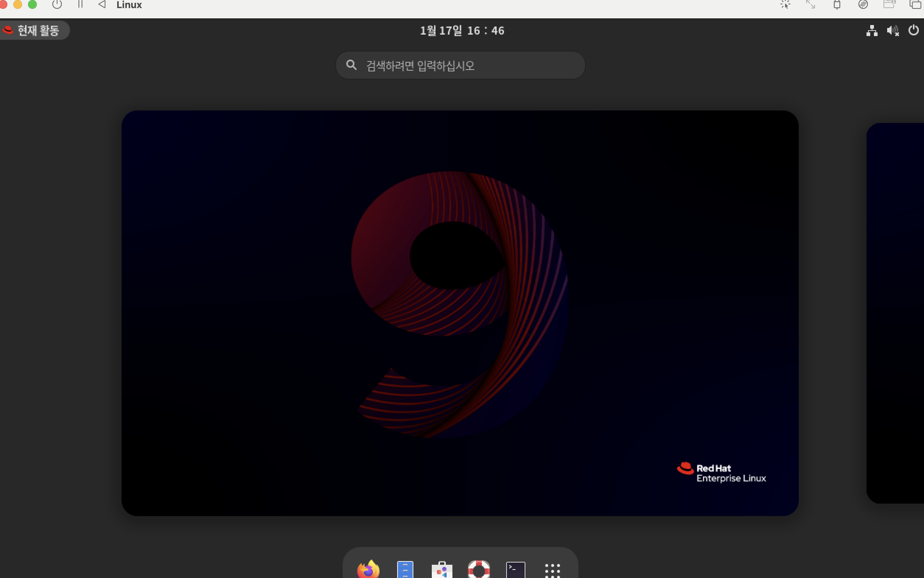The height and width of the screenshot is (578, 924).
Task: Pause the virtual machine
Action: pos(80,4)
